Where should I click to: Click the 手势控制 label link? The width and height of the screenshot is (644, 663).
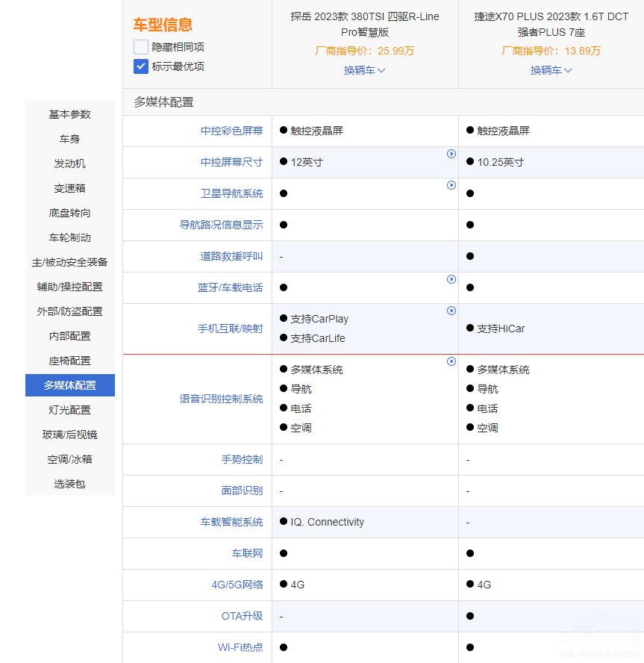coord(243,459)
